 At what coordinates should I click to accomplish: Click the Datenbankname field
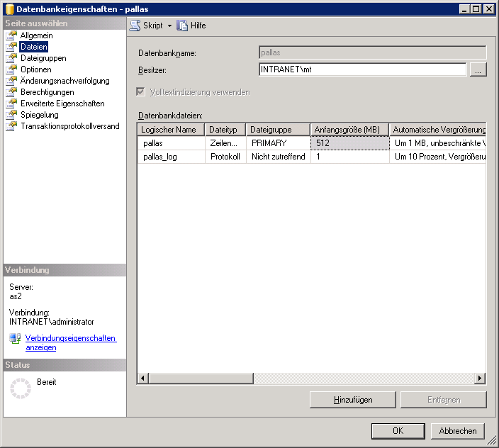pyautogui.click(x=373, y=52)
